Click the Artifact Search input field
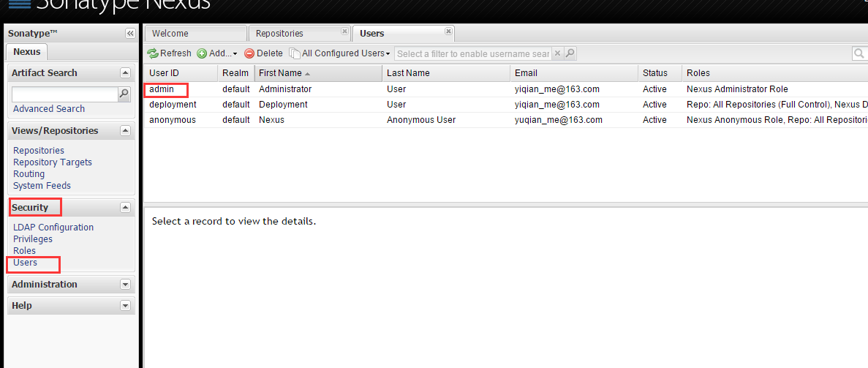Screen dimensions: 868x368 click(x=64, y=94)
